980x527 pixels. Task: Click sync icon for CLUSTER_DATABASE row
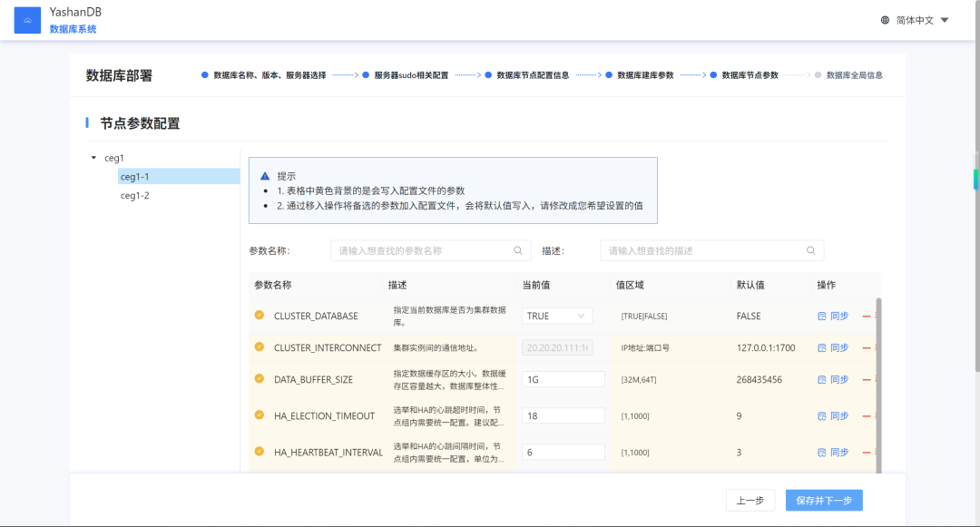tap(822, 316)
